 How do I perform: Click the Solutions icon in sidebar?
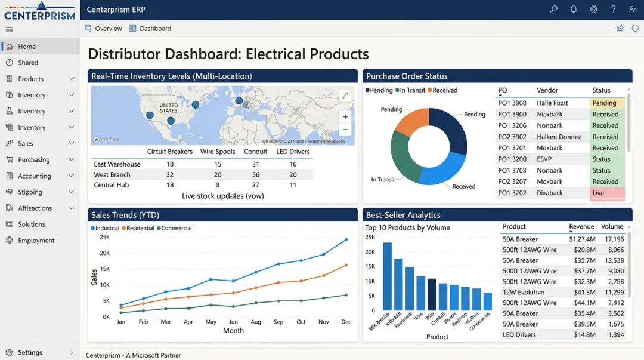pyautogui.click(x=10, y=224)
